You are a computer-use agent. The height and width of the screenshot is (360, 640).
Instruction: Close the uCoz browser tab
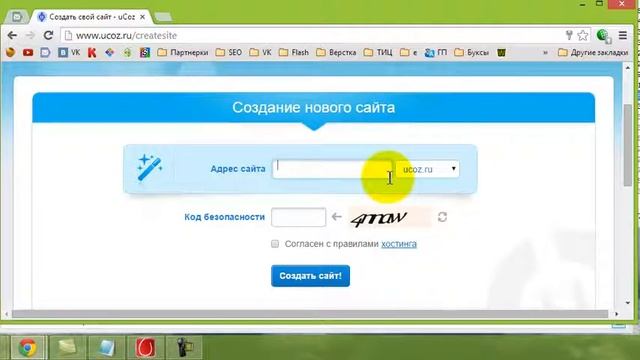142,17
